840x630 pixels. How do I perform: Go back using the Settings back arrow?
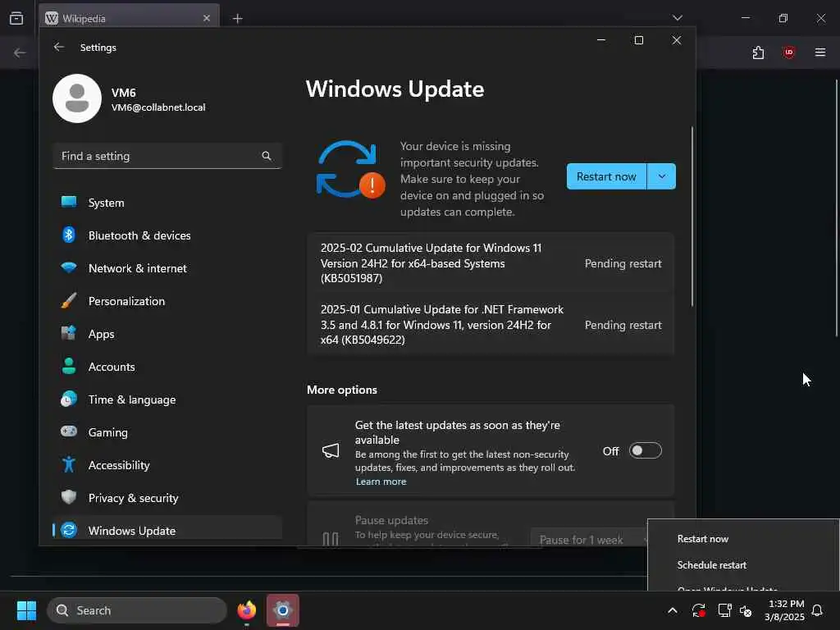tap(59, 47)
